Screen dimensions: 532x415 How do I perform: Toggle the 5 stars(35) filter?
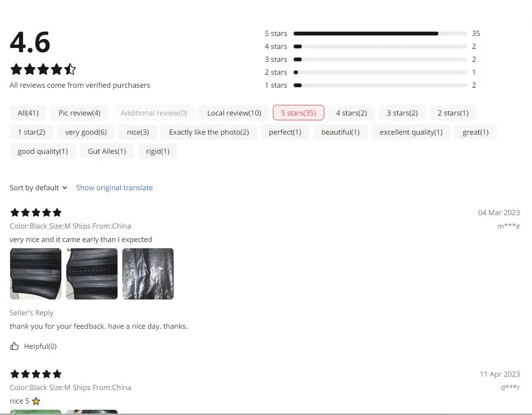298,113
